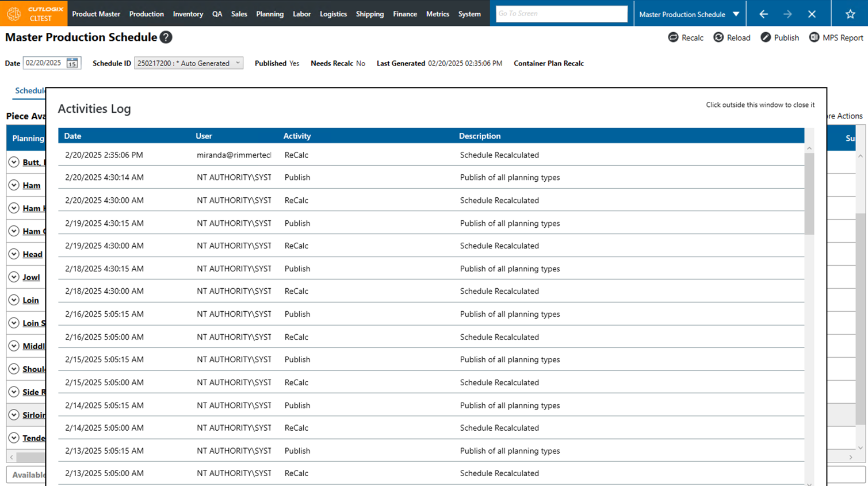Click the Go To Screen search field

[561, 14]
